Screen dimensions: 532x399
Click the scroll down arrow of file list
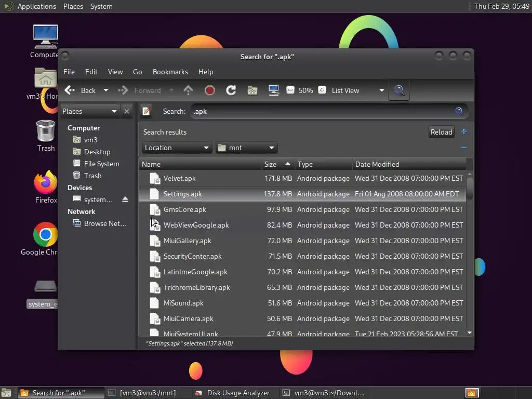[x=470, y=333]
